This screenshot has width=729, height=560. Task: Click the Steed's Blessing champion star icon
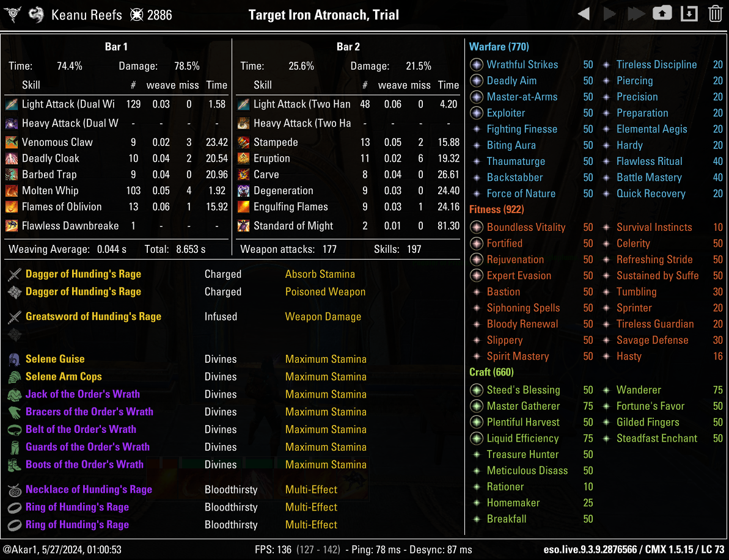477,390
